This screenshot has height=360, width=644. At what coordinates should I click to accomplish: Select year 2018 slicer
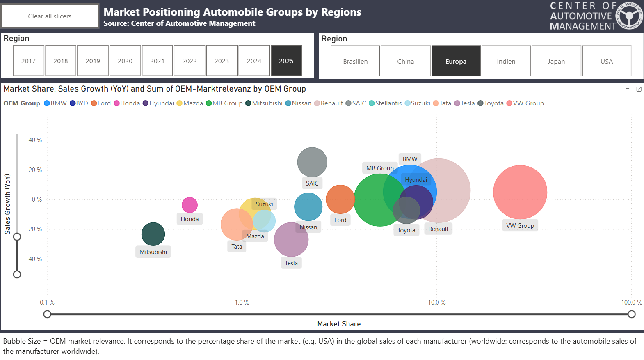(x=61, y=61)
